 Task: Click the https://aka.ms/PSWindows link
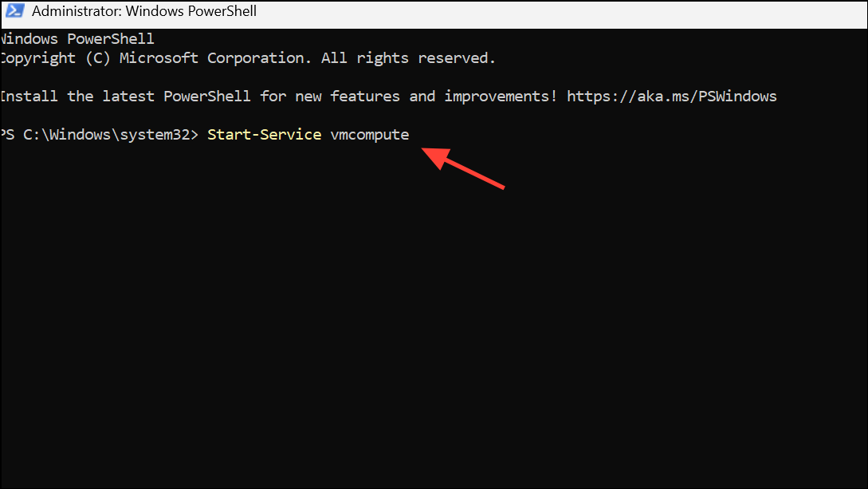672,96
